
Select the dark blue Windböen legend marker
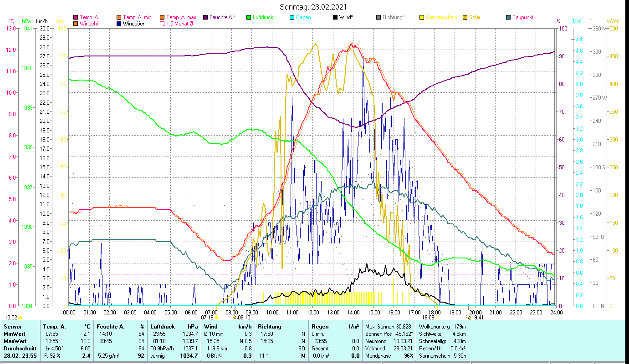point(119,24)
